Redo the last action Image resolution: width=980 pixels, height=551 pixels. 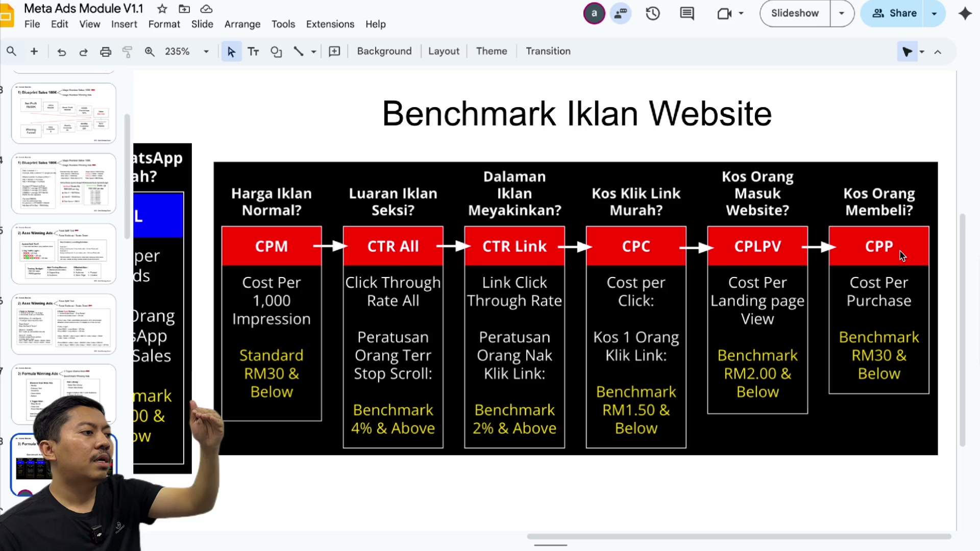[83, 52]
